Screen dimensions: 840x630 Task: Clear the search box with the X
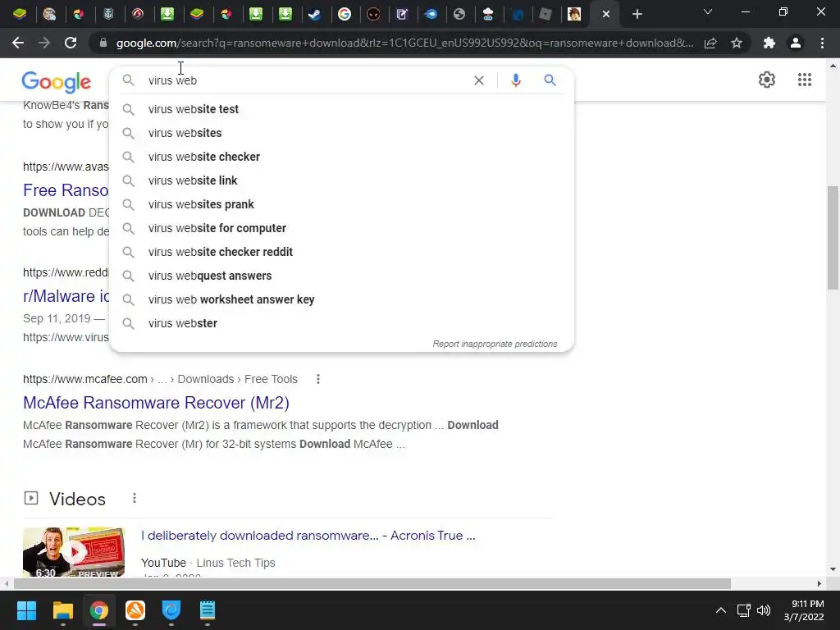[479, 80]
